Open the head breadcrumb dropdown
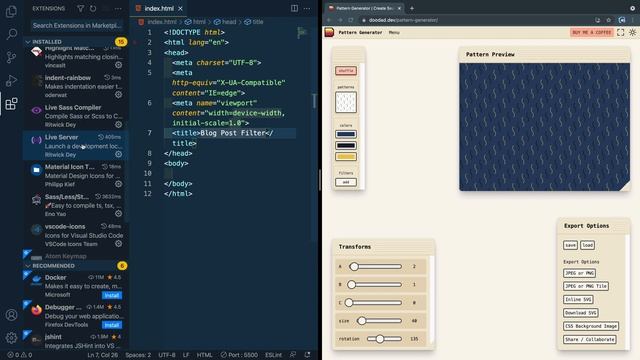640x360 pixels. point(225,22)
